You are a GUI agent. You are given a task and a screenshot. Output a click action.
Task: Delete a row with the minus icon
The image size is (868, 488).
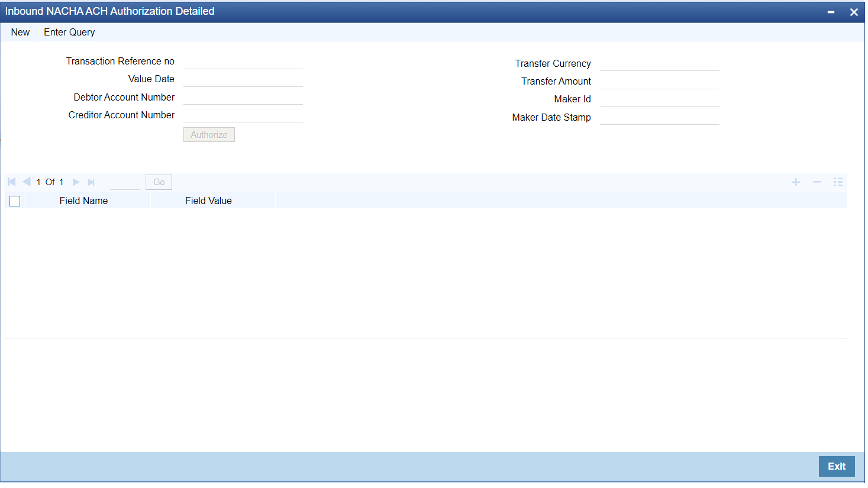pyautogui.click(x=817, y=182)
